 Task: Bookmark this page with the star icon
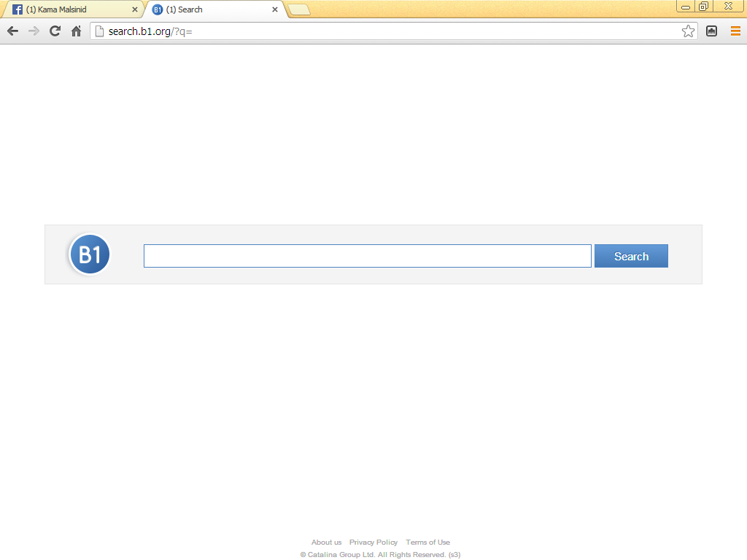coord(688,31)
